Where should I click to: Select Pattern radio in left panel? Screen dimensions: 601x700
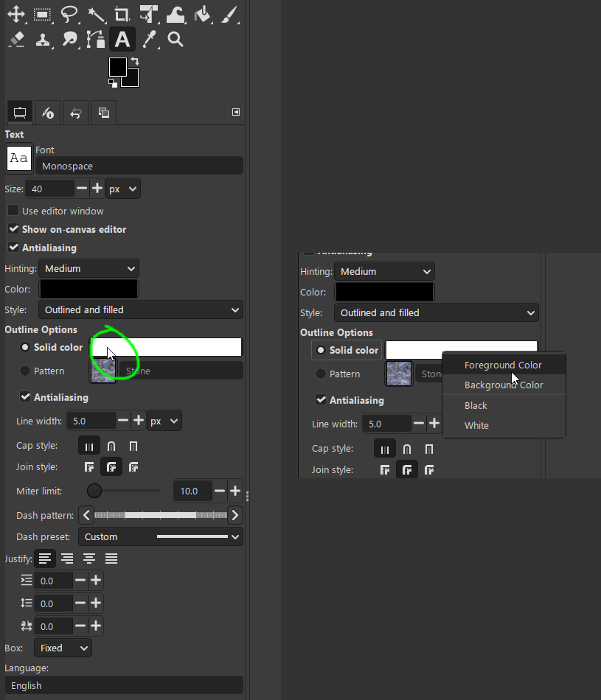pyautogui.click(x=25, y=371)
